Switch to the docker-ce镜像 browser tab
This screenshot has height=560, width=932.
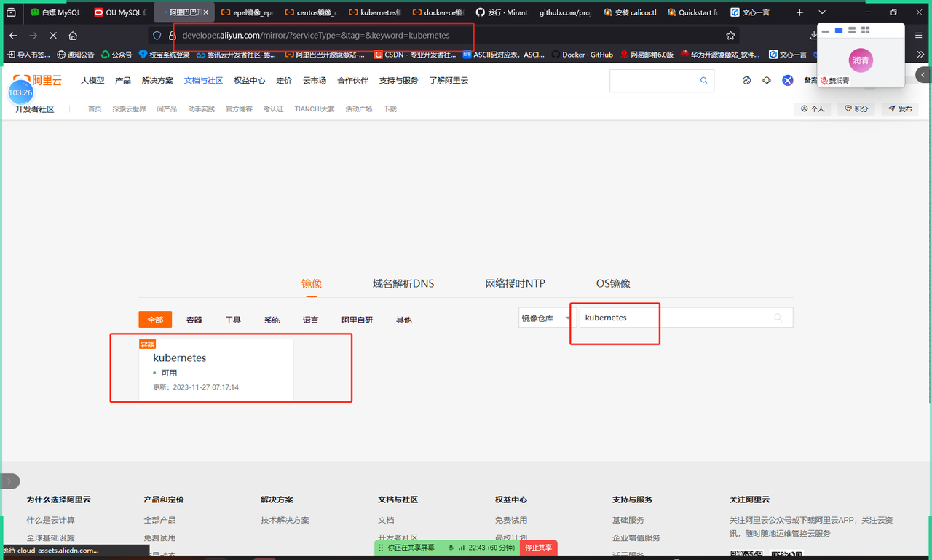pyautogui.click(x=438, y=12)
